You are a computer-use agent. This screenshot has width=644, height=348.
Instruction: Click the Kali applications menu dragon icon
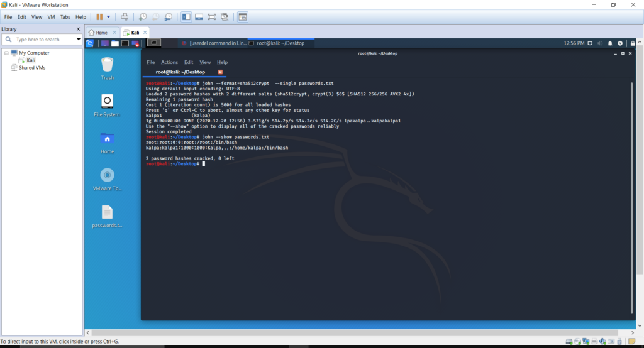(x=89, y=43)
